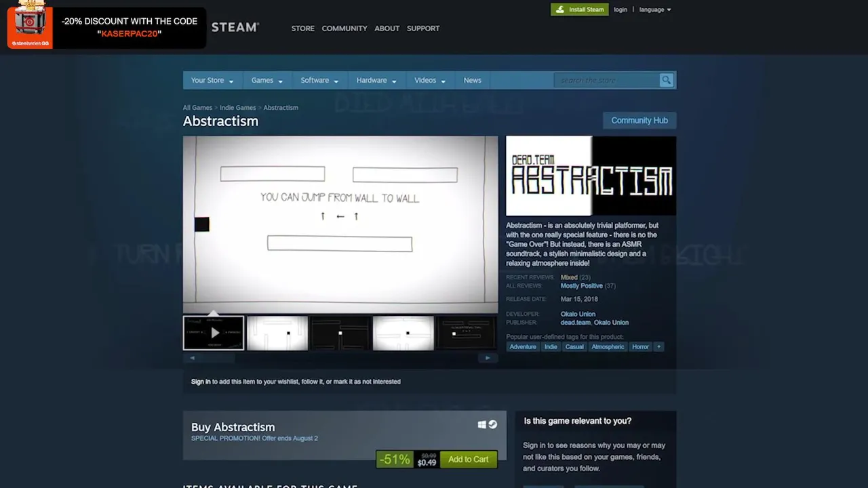
Task: Click the Community Hub button
Action: (639, 120)
